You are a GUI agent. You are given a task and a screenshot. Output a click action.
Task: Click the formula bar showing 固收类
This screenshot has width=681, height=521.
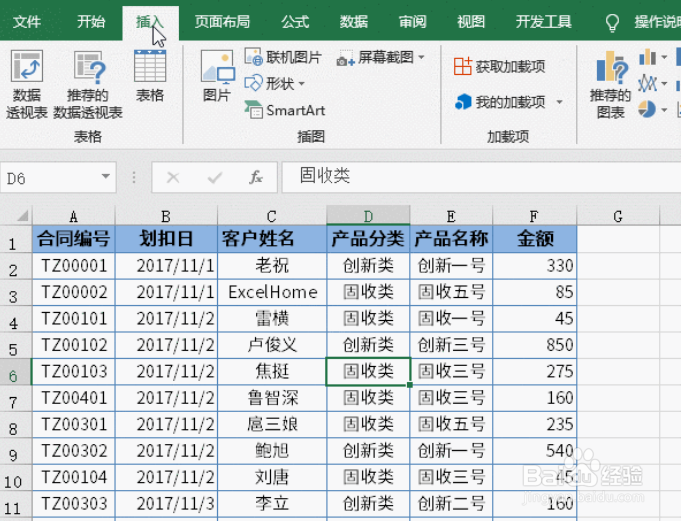pyautogui.click(x=481, y=177)
